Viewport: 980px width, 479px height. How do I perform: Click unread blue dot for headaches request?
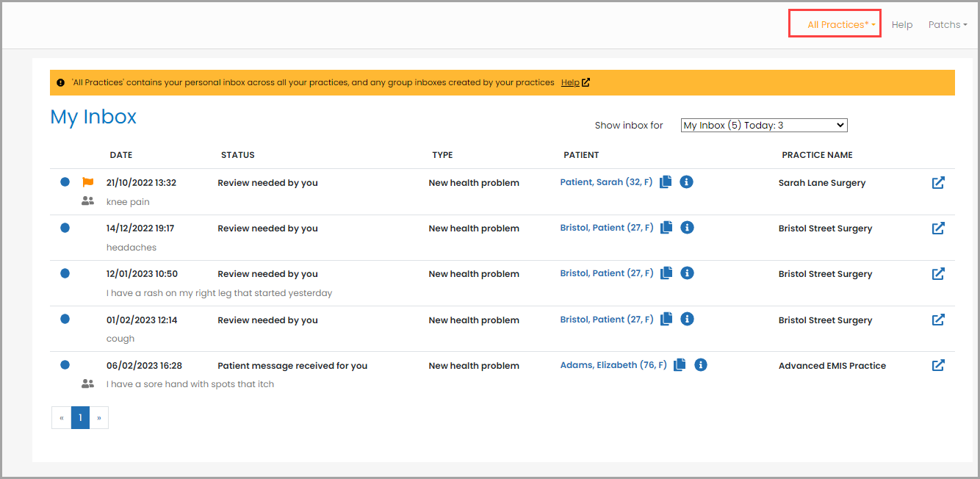point(65,228)
